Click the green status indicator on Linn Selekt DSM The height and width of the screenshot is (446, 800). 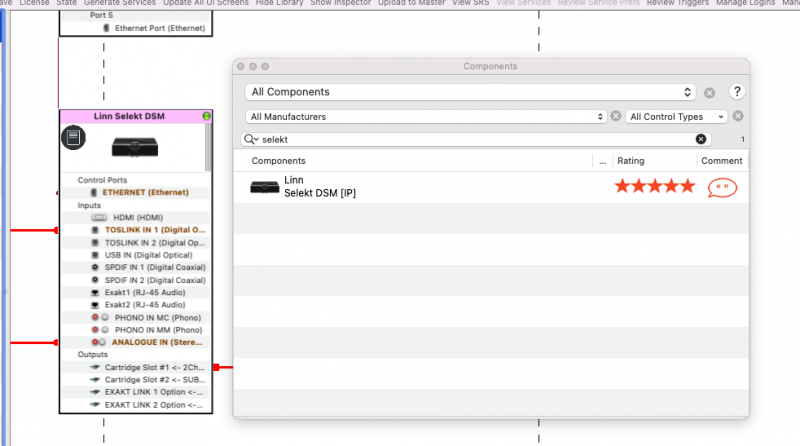[x=206, y=116]
